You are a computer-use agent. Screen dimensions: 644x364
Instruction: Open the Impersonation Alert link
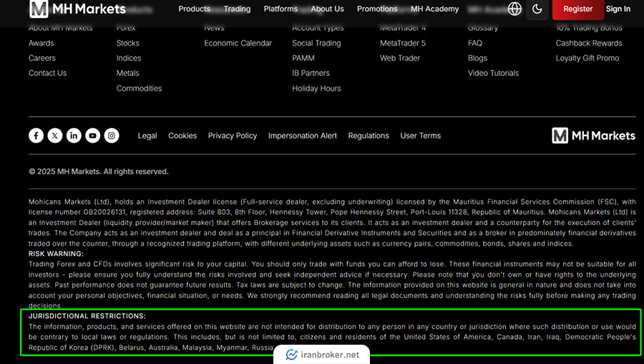[x=302, y=135]
